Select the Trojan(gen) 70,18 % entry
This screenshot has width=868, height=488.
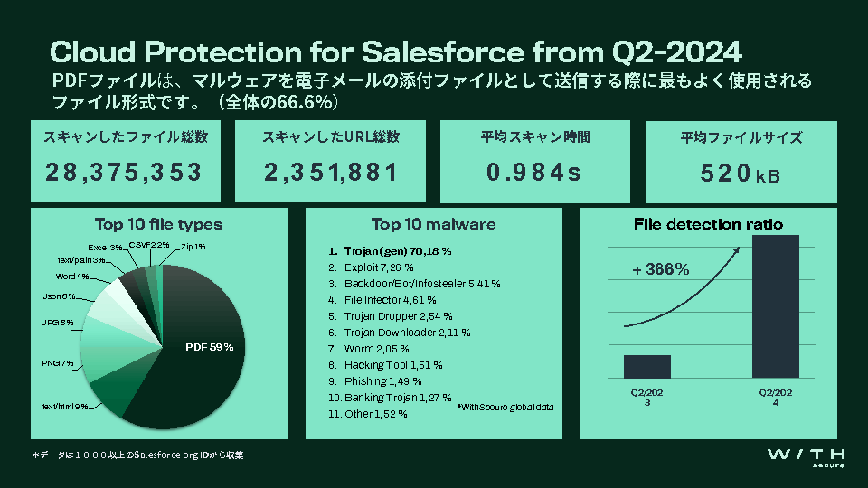coord(392,250)
